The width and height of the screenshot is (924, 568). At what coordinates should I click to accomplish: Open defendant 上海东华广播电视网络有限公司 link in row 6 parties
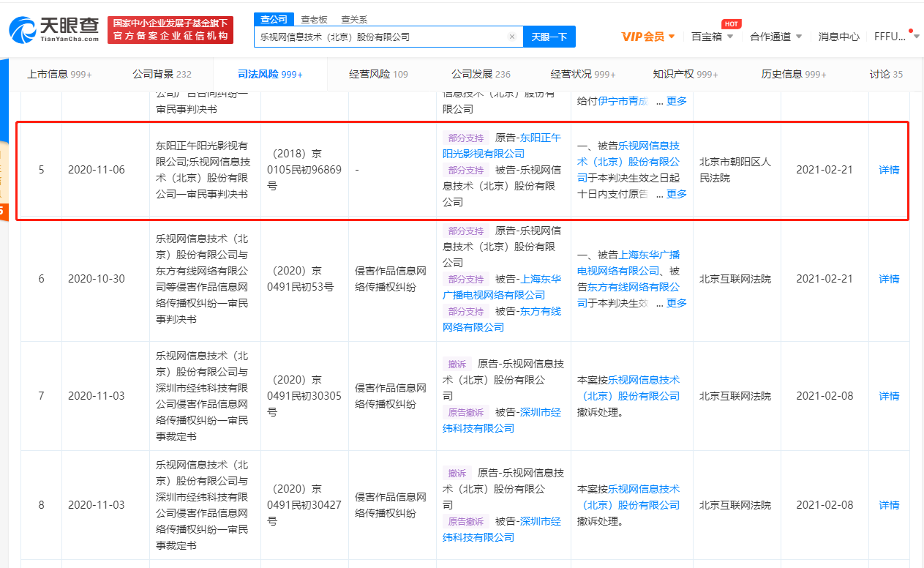(x=502, y=287)
